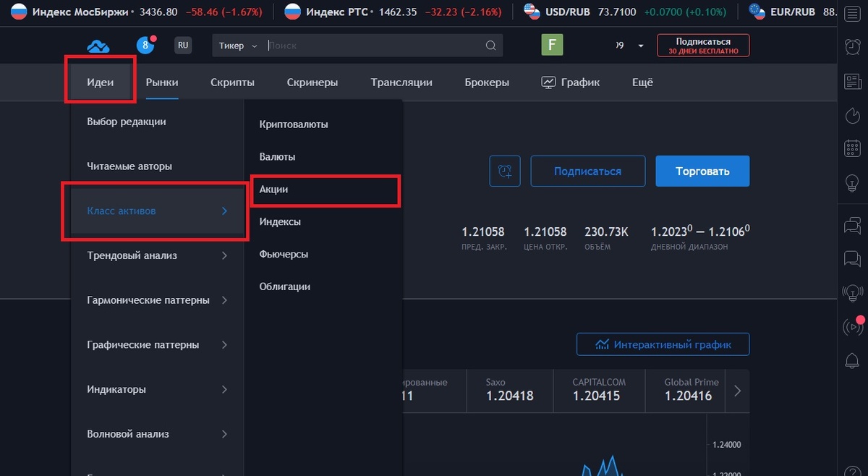Open the news icon in right sidebar
The height and width of the screenshot is (476, 868).
coord(853,81)
